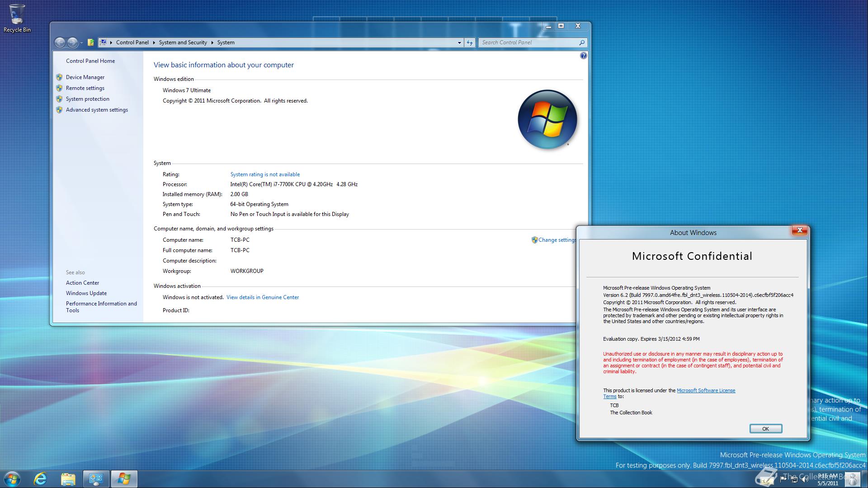Click the computer icon in the breadcrumb
Screen dimensions: 868x488
coord(104,42)
